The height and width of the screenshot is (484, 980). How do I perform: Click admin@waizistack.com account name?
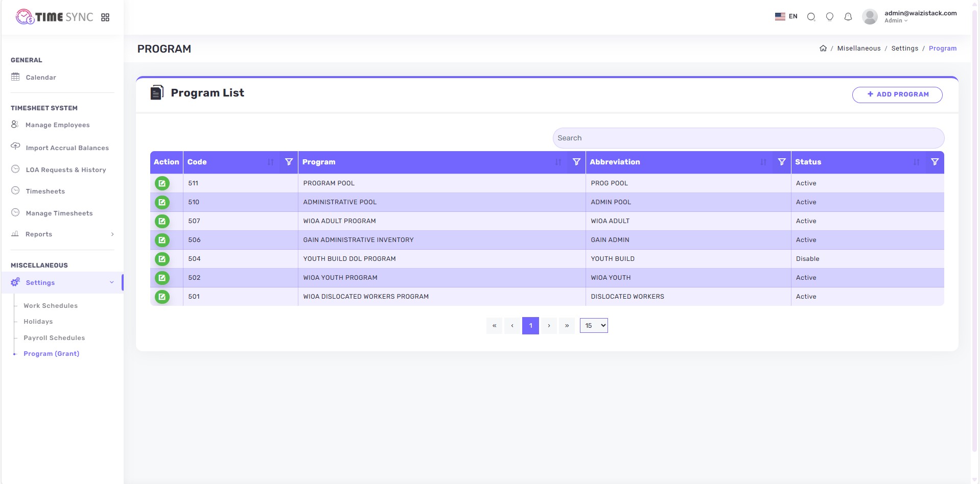(921, 13)
